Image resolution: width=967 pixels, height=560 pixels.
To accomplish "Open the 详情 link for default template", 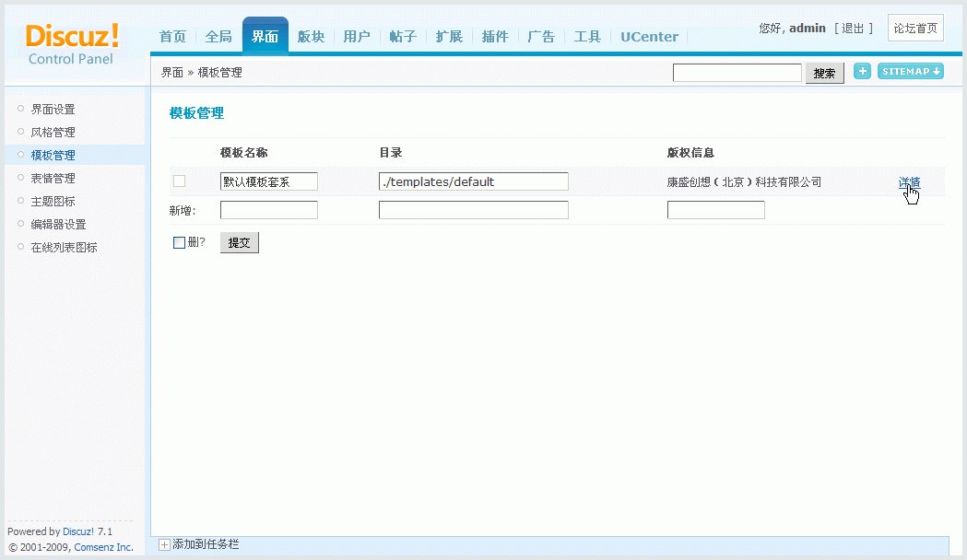I will tap(909, 182).
